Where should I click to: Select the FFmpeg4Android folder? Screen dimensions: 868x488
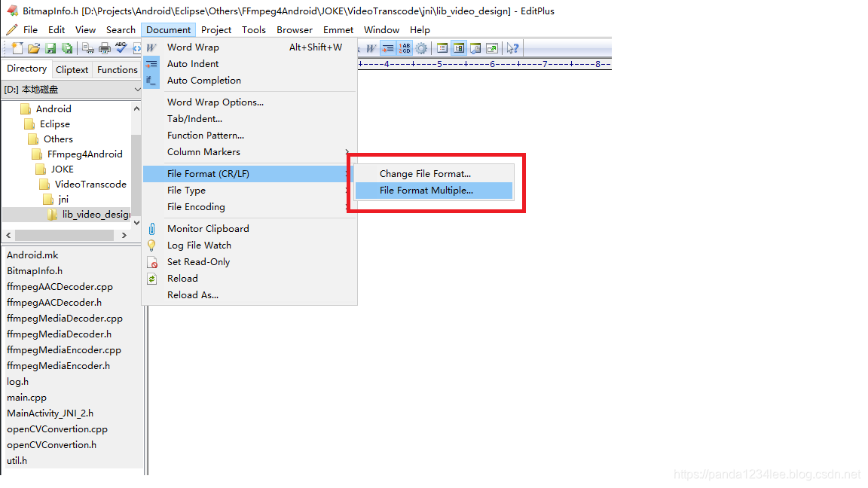coord(84,154)
